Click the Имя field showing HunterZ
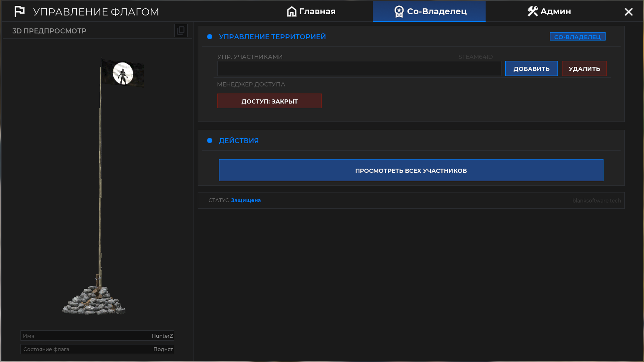Viewport: 644px width, 362px height. [x=97, y=336]
